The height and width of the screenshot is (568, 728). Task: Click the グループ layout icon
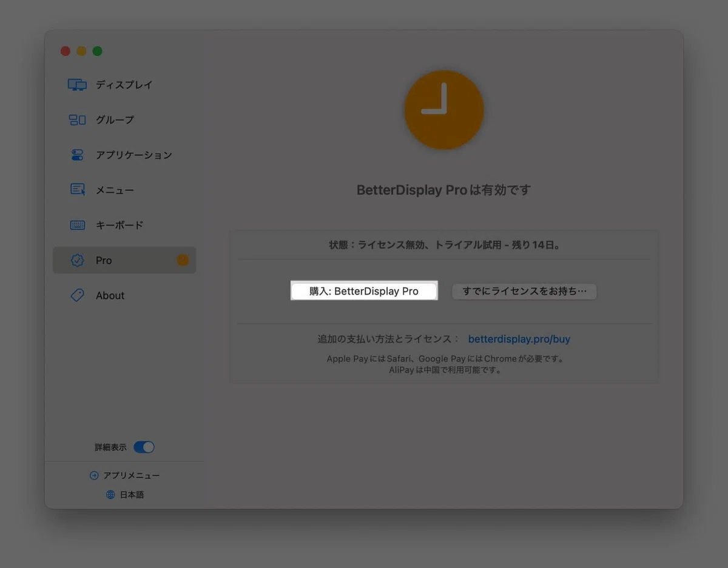tap(77, 120)
